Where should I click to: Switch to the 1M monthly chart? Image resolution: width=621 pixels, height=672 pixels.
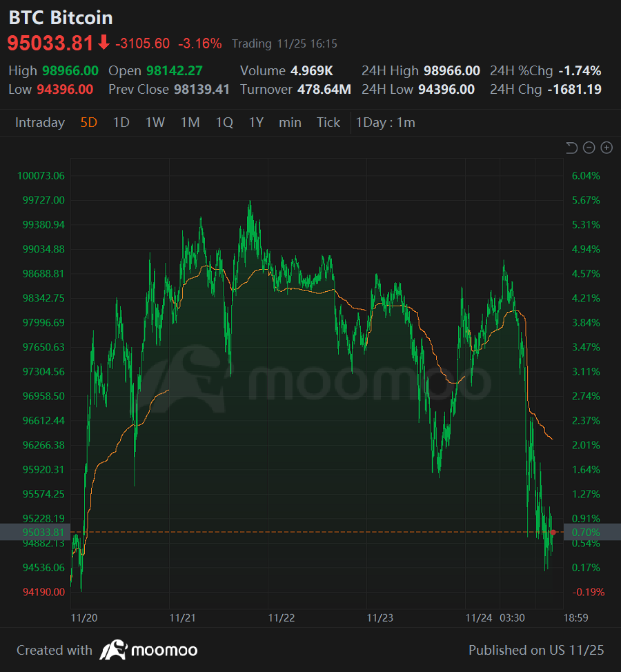click(x=190, y=122)
